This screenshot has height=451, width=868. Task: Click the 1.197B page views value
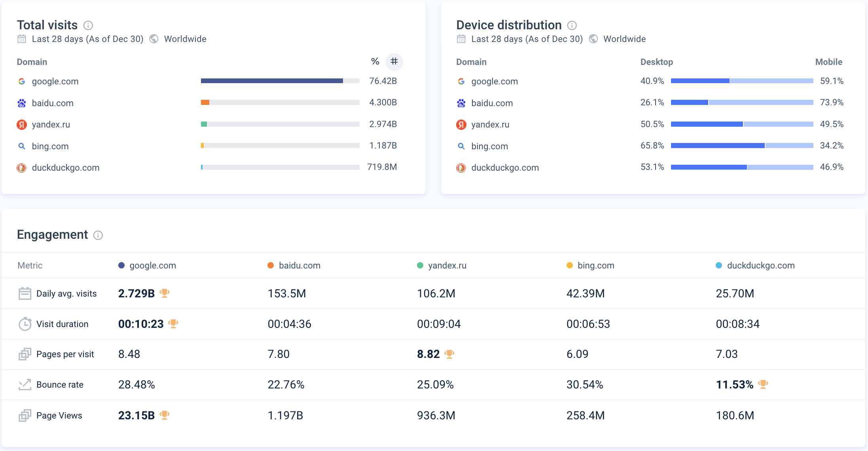click(285, 415)
